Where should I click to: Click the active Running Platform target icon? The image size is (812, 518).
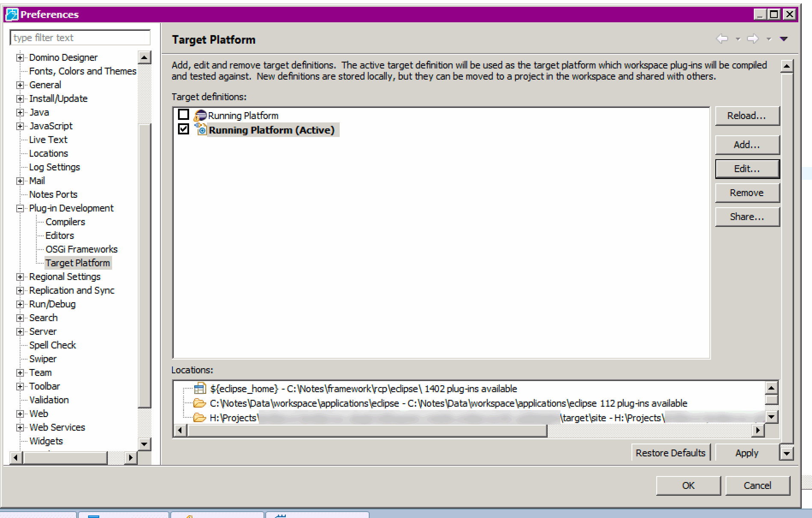pos(200,129)
